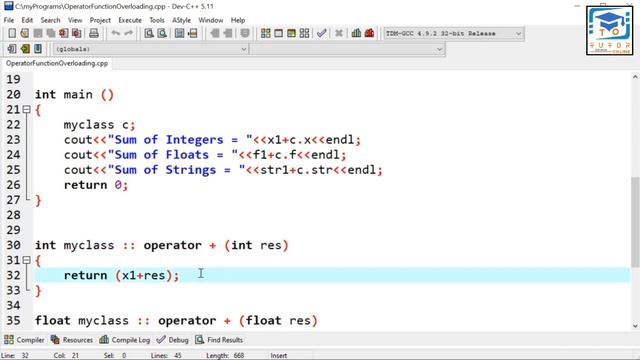Screen dimensions: 640x360
Task: Click the red Delete Profiling Information icon
Action: pyautogui.click(x=369, y=33)
